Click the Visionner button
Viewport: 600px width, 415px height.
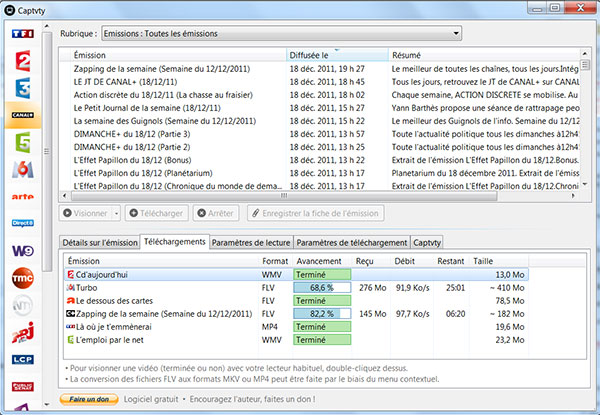tap(86, 213)
